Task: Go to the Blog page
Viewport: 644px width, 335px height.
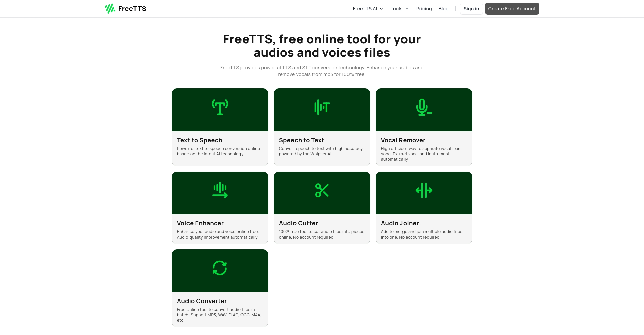Action: pyautogui.click(x=443, y=9)
